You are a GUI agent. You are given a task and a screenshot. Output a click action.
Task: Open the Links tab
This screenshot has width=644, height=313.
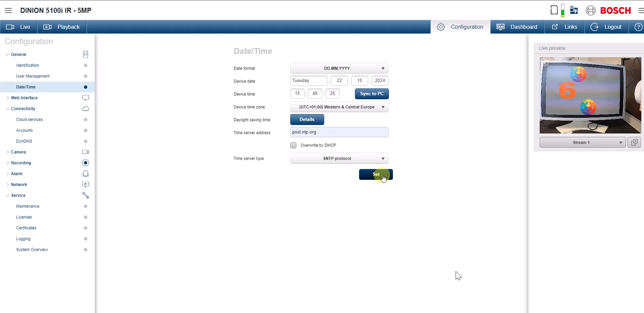point(564,27)
